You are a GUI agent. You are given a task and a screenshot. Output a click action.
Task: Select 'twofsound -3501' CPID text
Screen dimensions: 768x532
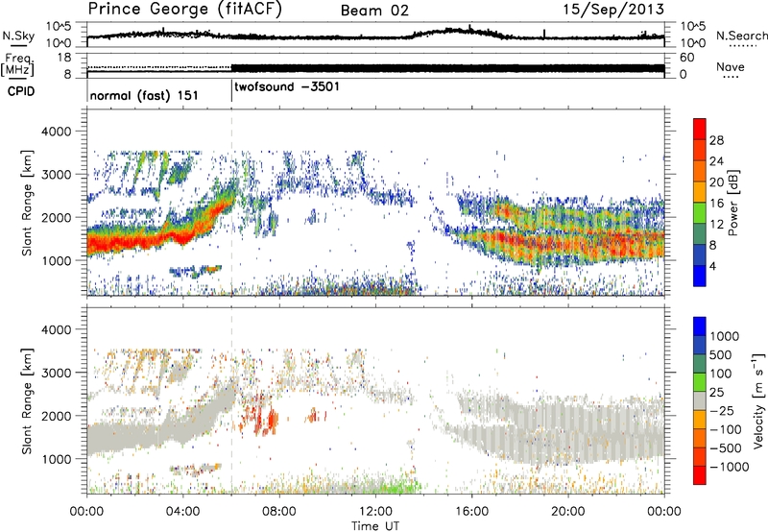[287, 87]
